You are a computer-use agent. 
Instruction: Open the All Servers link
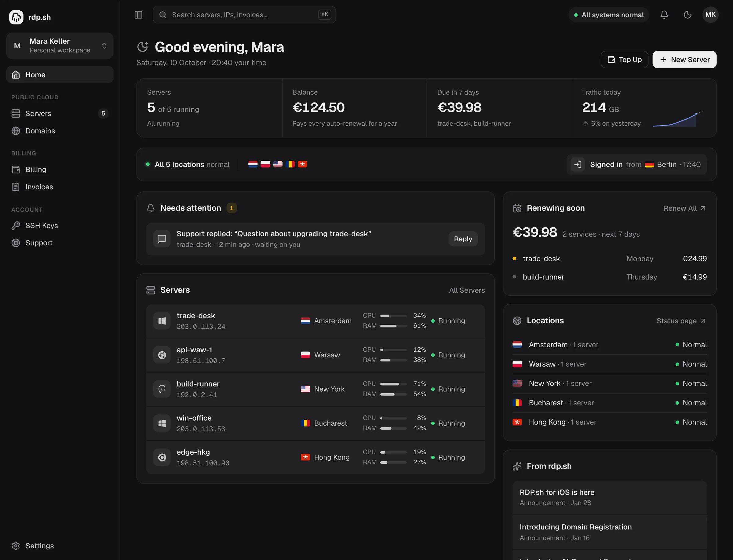[467, 290]
